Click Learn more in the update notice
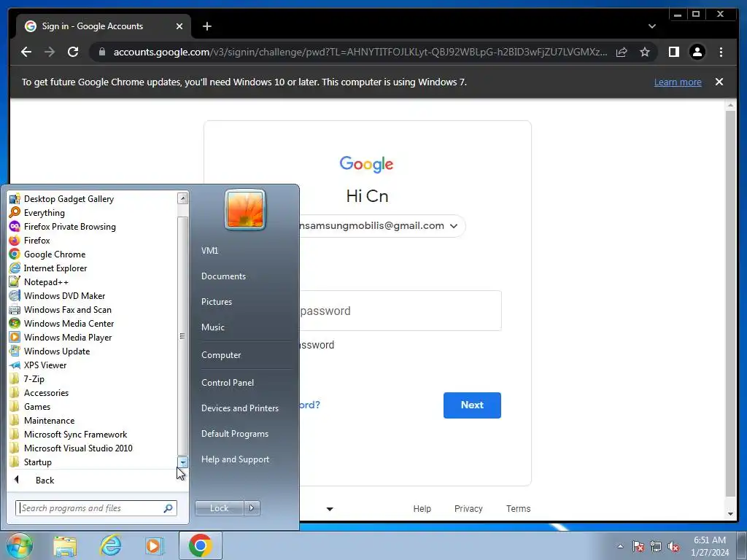This screenshot has height=560, width=747. coord(678,82)
